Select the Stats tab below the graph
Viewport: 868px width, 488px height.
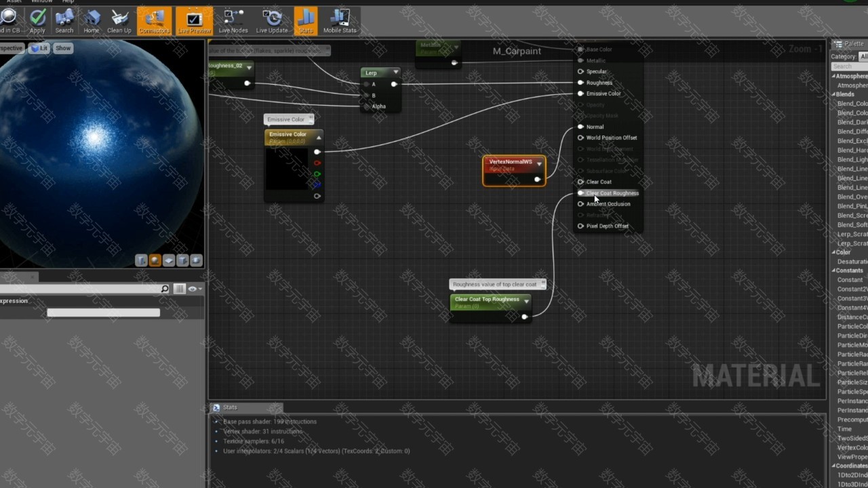230,407
